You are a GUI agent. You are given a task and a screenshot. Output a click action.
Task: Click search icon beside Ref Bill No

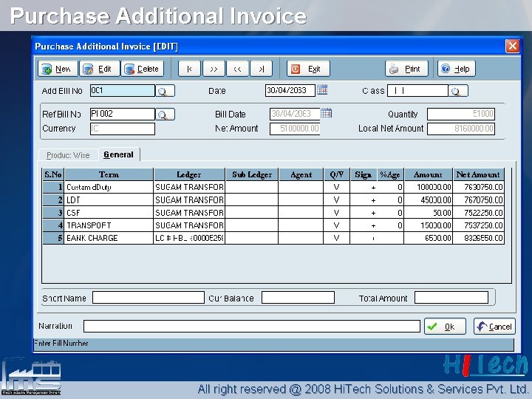(166, 115)
